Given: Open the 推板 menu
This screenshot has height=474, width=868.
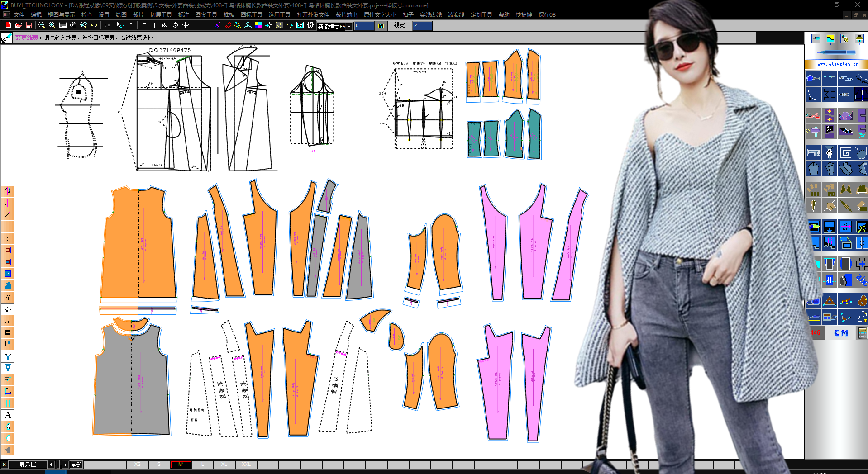Looking at the screenshot, I should point(229,15).
